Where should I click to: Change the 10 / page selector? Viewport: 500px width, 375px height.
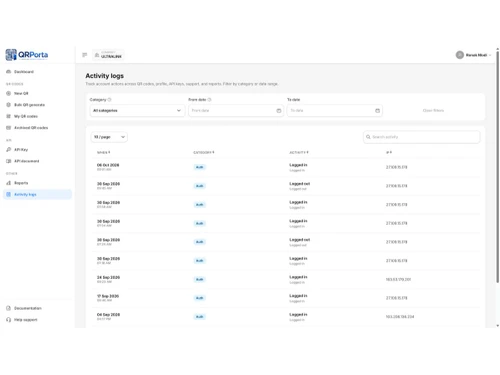[109, 137]
